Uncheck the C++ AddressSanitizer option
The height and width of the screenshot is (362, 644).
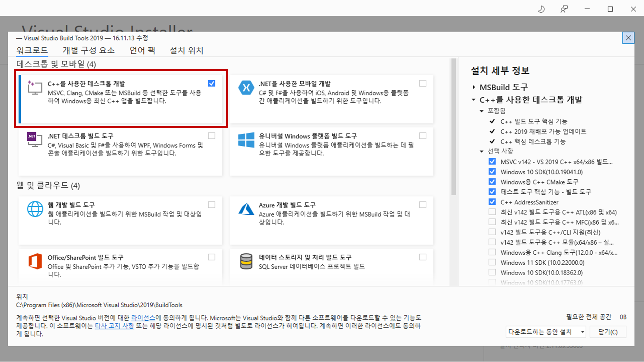click(492, 202)
